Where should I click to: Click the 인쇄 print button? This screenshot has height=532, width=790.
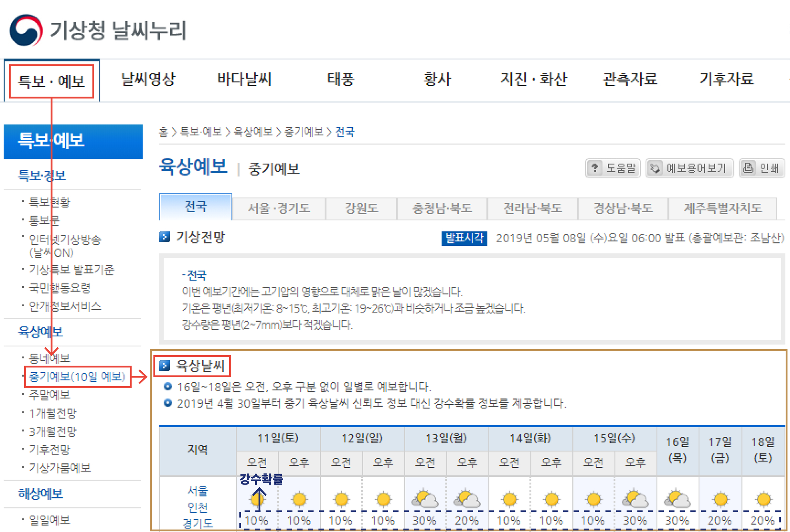[761, 168]
